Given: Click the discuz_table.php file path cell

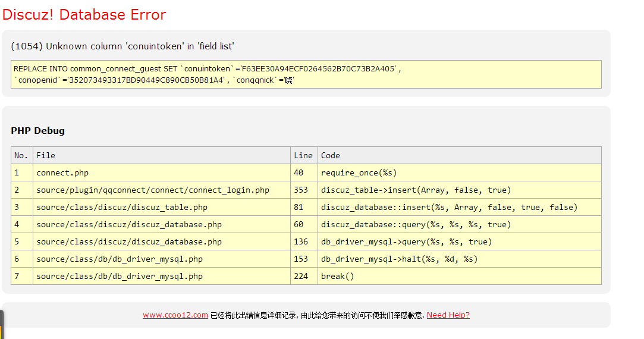Looking at the screenshot, I should (122, 208).
